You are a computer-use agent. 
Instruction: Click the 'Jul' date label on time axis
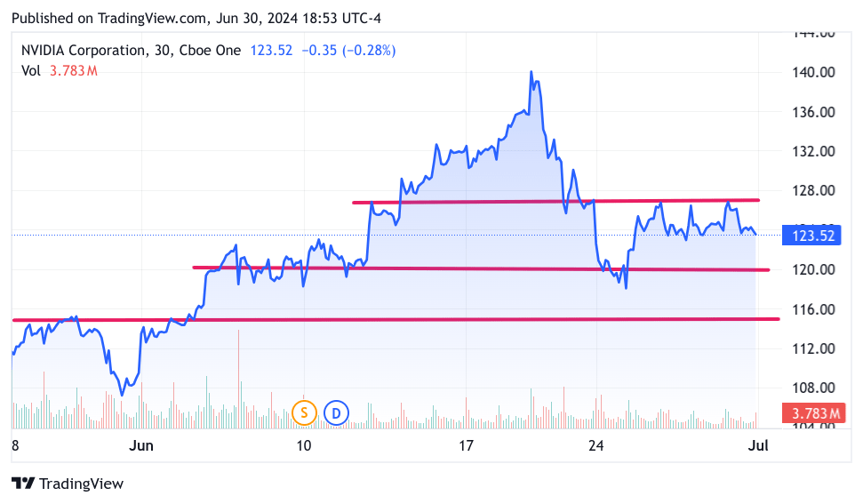pyautogui.click(x=755, y=445)
